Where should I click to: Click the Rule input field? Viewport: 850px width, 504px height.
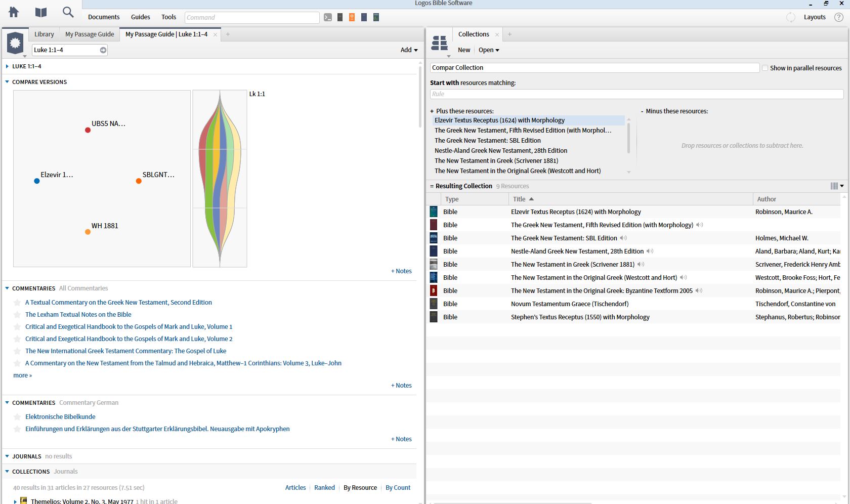[636, 94]
